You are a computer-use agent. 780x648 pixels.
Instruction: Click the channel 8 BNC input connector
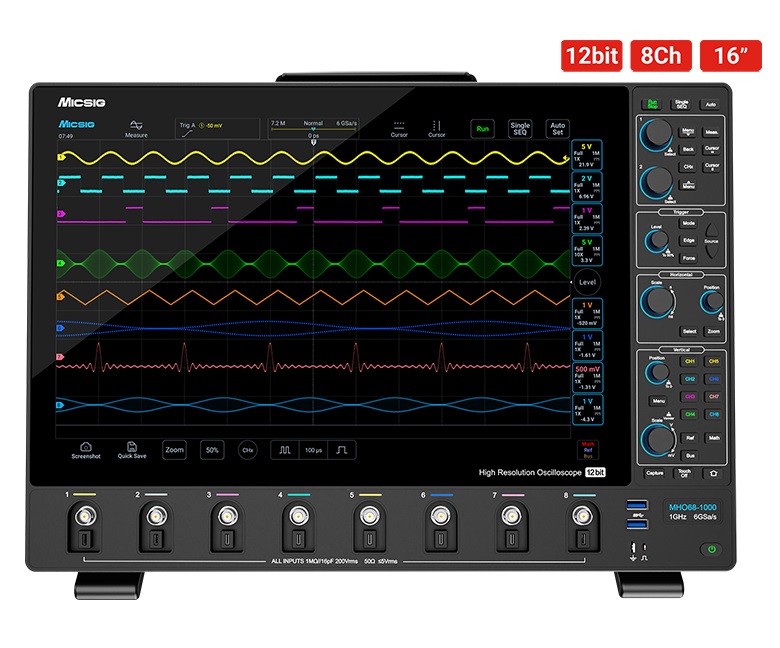(583, 517)
